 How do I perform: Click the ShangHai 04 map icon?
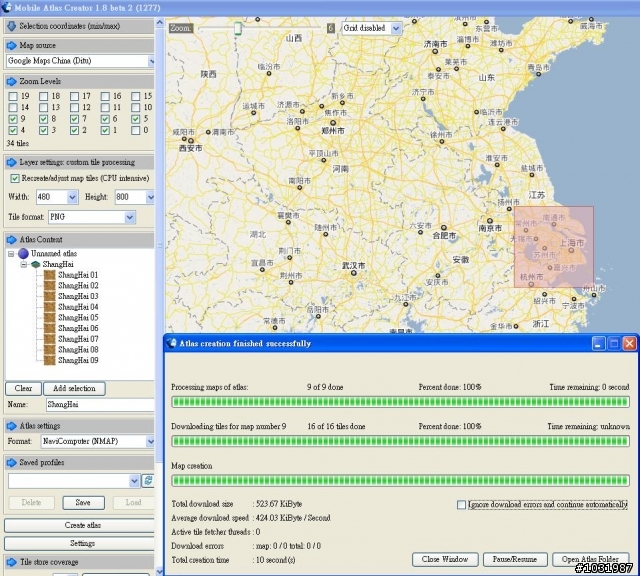click(49, 307)
